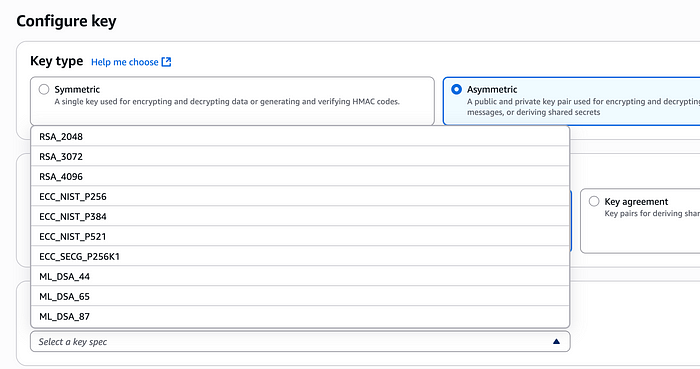
Task: Select ECC_NIST_P521 in the dropdown
Action: (x=300, y=236)
